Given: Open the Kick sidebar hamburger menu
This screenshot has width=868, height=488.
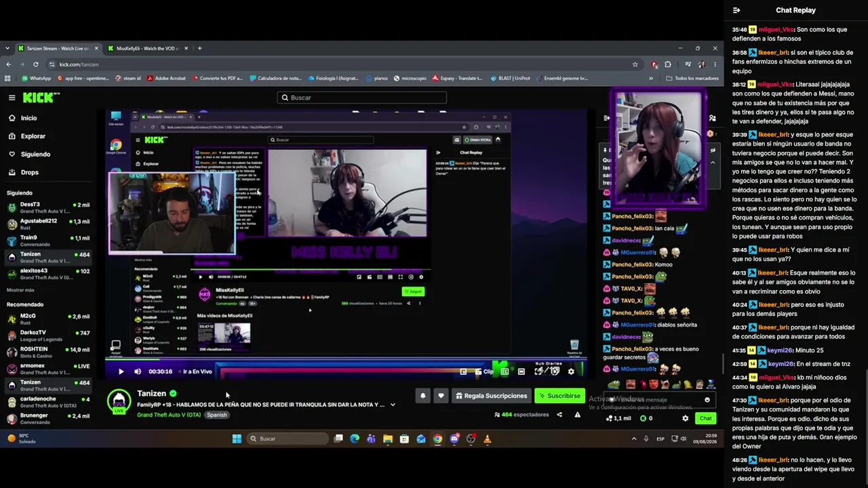Looking at the screenshot, I should pyautogui.click(x=12, y=98).
